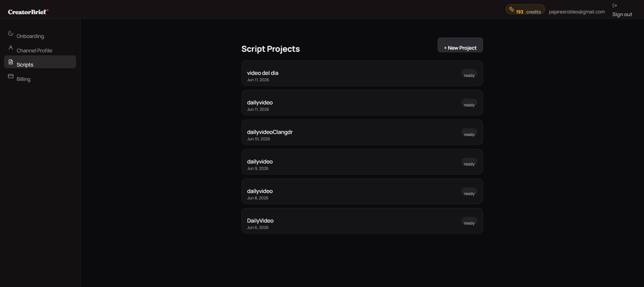Click the Channel Profile person icon
This screenshot has height=287, width=644.
[x=11, y=48]
